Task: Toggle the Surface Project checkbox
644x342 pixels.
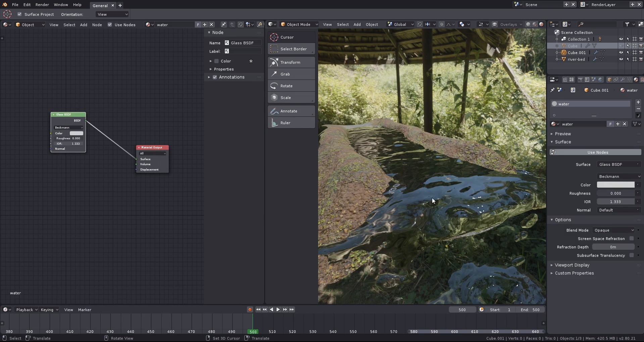Action: click(19, 14)
